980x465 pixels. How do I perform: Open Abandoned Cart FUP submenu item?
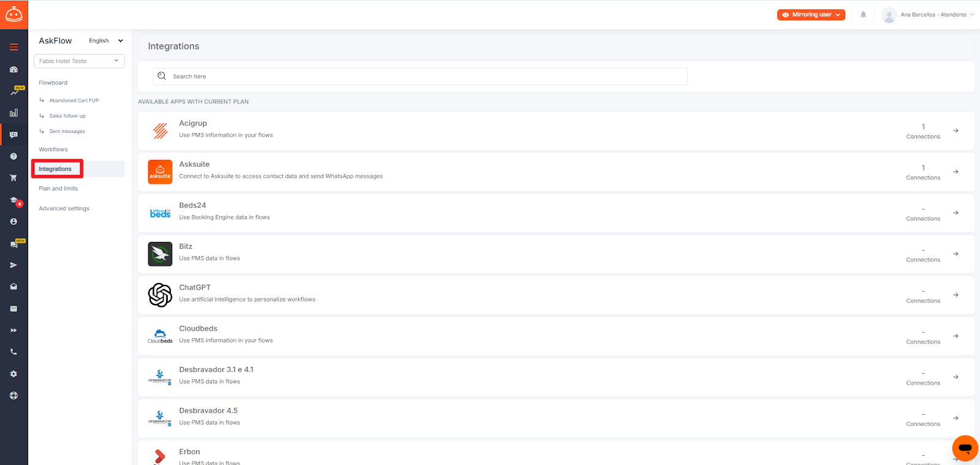pyautogui.click(x=74, y=100)
